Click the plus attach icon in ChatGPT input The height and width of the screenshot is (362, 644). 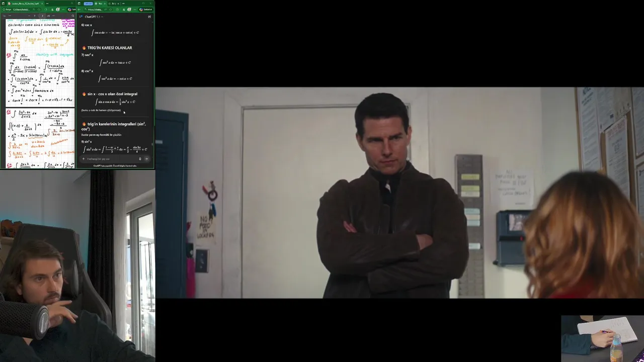pyautogui.click(x=84, y=159)
